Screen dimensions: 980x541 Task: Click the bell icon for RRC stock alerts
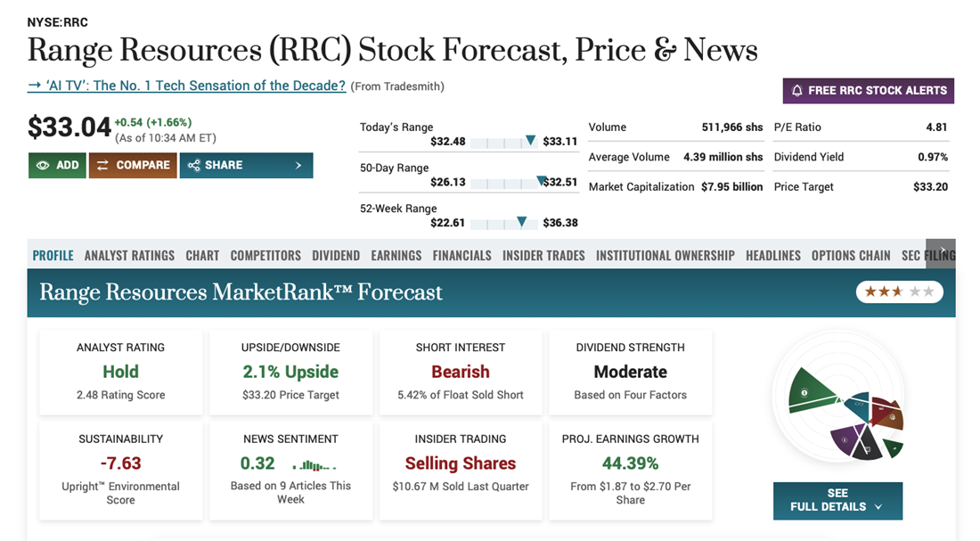pos(796,91)
